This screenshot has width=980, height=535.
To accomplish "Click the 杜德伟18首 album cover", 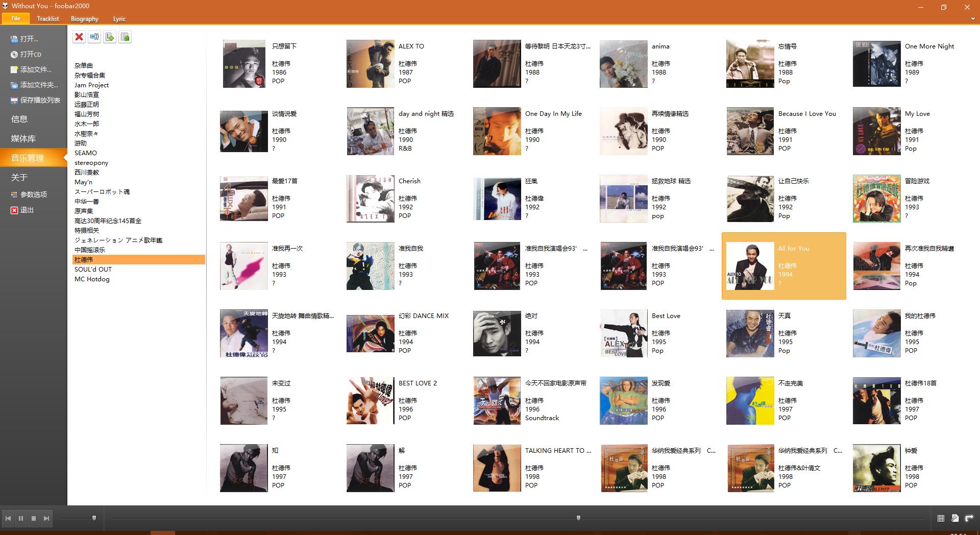I will point(877,401).
